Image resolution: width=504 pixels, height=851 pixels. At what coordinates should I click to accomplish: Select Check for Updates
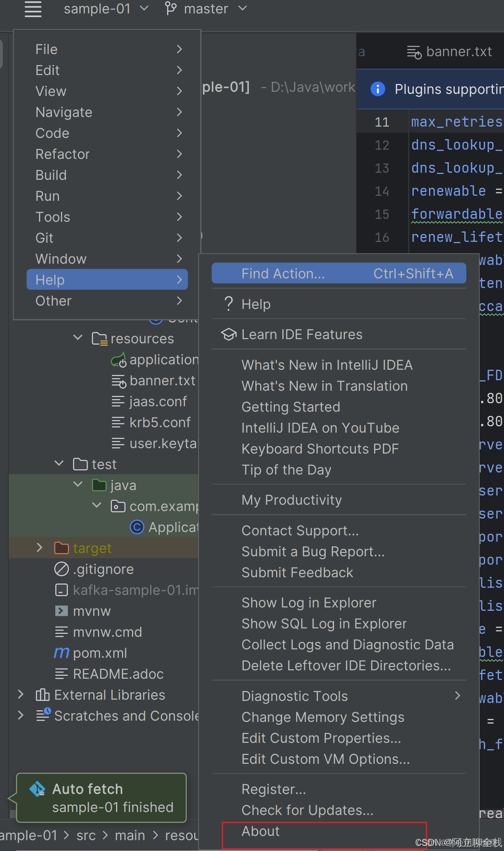[339, 810]
